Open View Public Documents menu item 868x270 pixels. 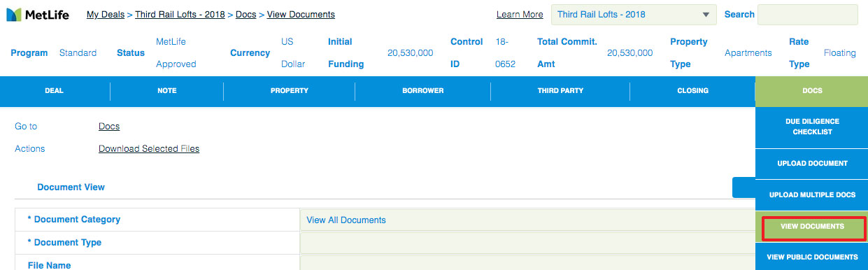tap(812, 257)
